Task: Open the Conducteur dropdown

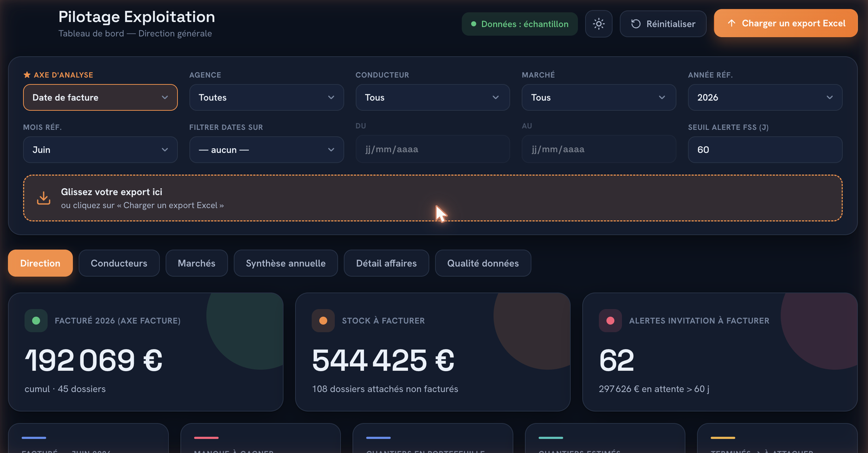Action: click(x=432, y=98)
